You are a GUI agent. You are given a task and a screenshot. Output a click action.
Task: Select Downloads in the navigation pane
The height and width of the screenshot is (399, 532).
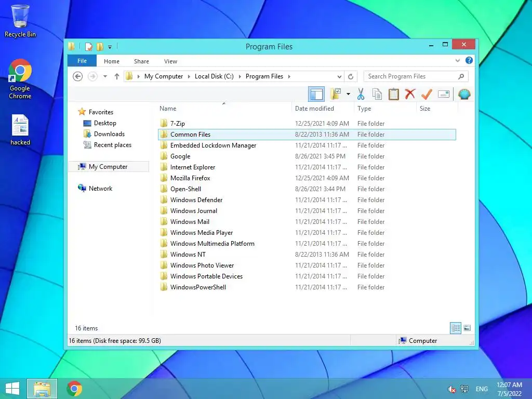109,134
